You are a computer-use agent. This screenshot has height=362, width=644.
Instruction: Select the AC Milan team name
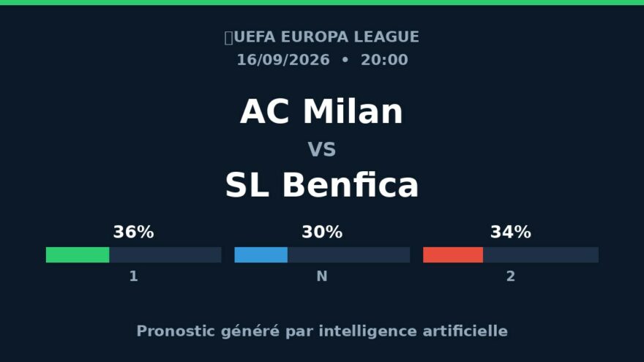point(321,112)
